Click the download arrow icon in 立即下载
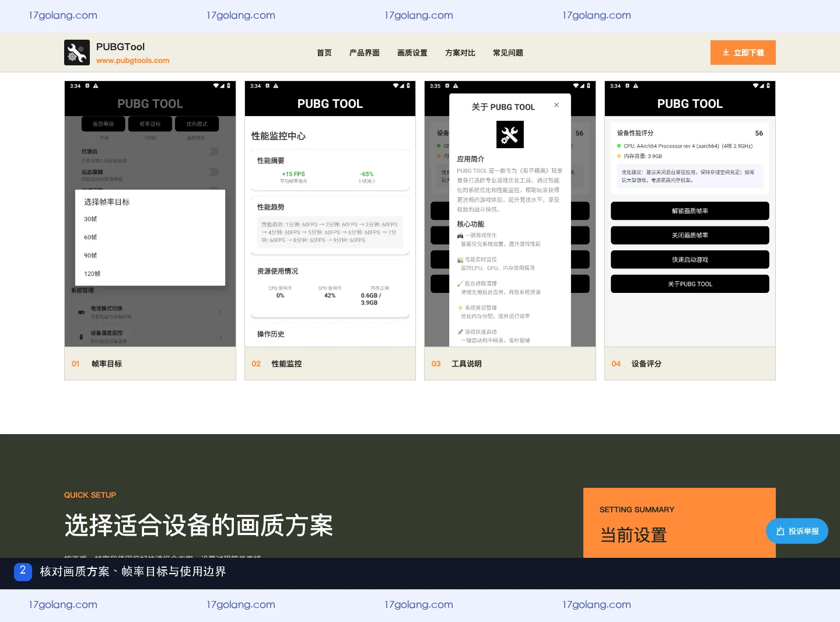Screen dimensions: 840x622 click(726, 53)
